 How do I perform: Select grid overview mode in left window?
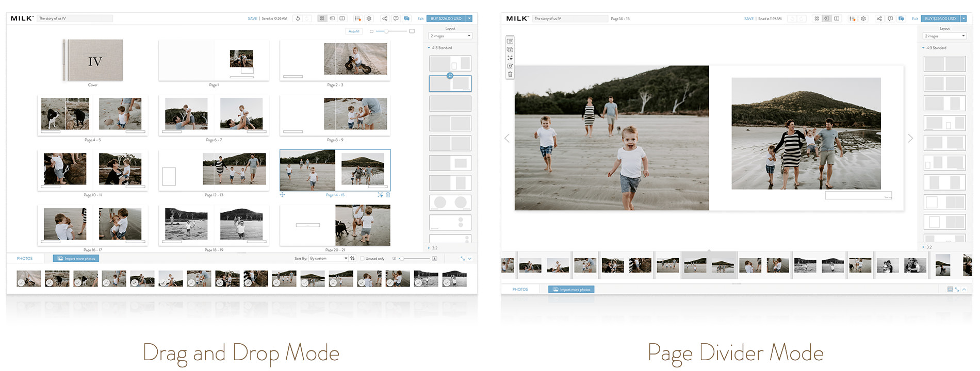pos(322,19)
